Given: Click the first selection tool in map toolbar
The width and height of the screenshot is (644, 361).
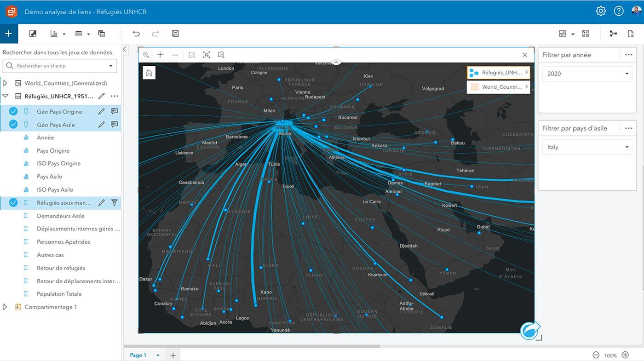Looking at the screenshot, I should (x=192, y=55).
